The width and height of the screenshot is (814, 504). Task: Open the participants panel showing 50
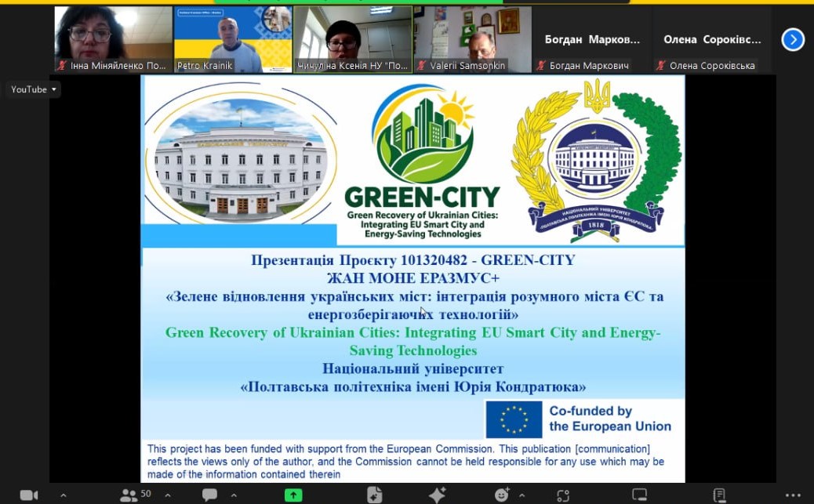pyautogui.click(x=136, y=495)
